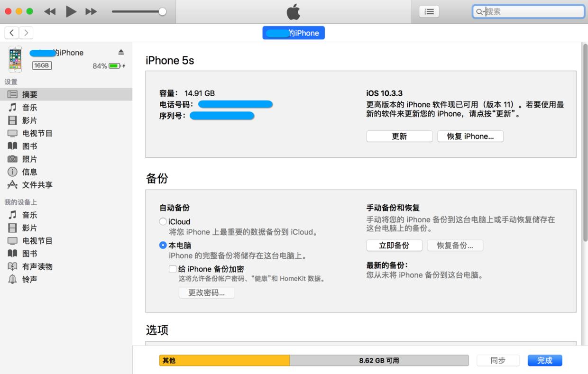588x374 pixels.
Task: Open the 音乐 (Music) section in sidebar
Action: 29,107
